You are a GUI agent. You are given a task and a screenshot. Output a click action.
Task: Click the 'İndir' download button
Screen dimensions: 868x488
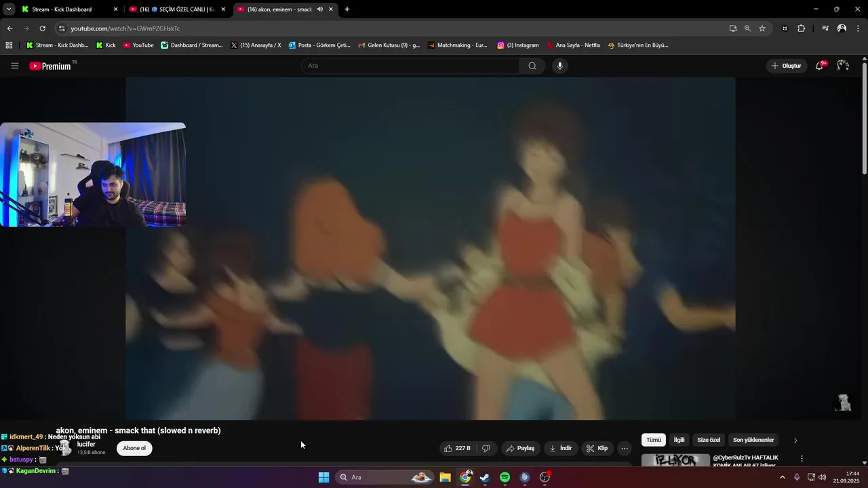561,448
